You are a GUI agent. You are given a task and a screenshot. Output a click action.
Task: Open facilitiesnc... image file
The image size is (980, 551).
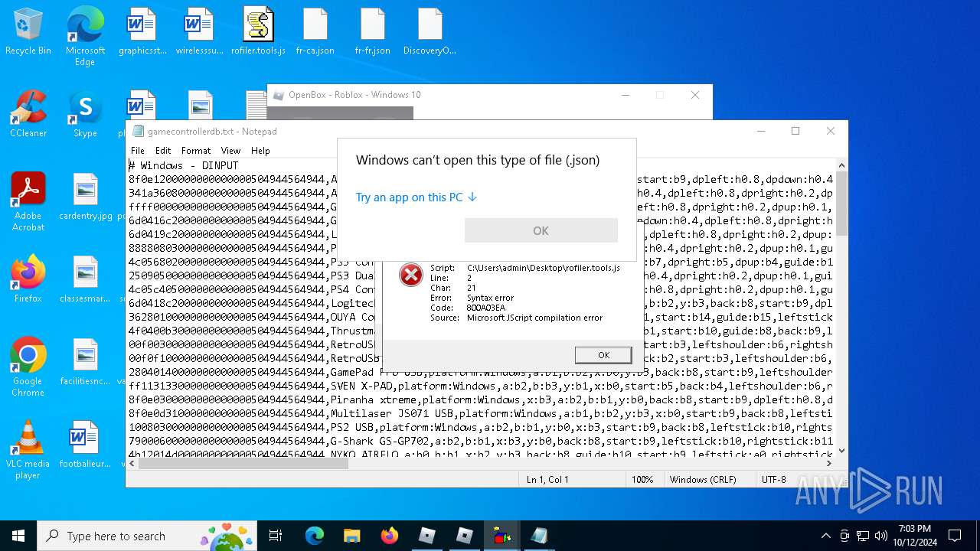pyautogui.click(x=85, y=362)
